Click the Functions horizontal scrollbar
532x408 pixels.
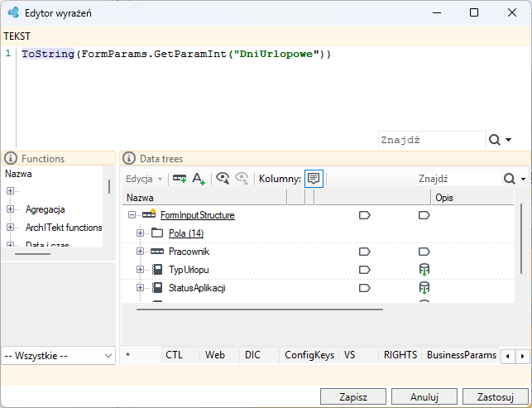(32, 253)
